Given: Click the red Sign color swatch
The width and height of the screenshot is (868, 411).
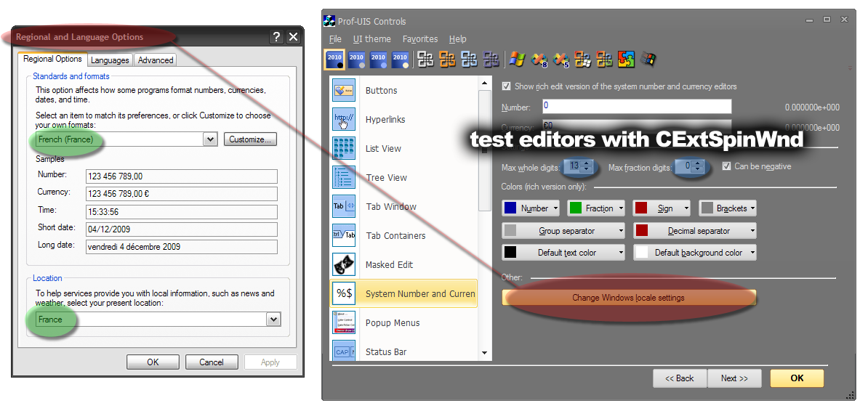Looking at the screenshot, I should pyautogui.click(x=642, y=208).
